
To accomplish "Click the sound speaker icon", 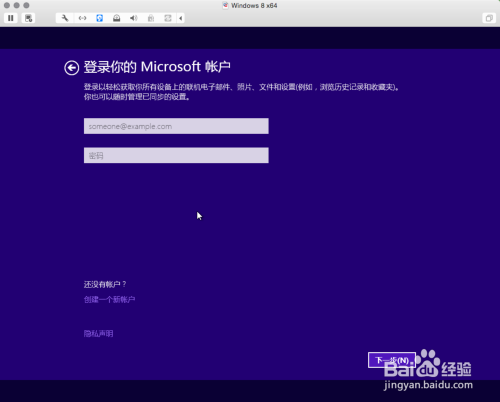I will coord(133,18).
